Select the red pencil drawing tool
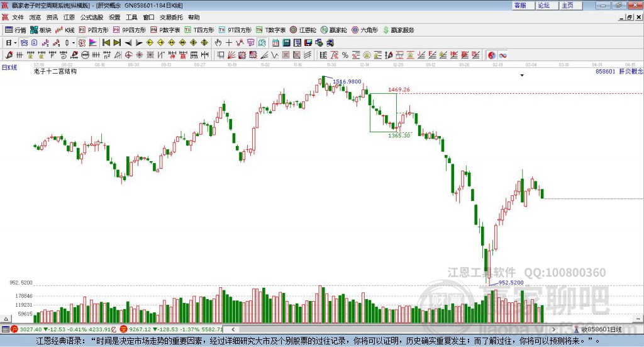Viewport: 644px width, 347px height. coord(9,55)
